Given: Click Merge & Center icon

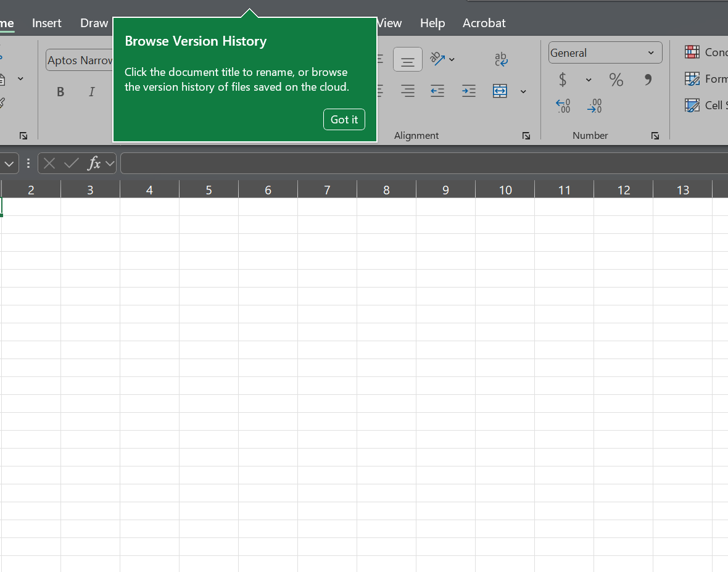Looking at the screenshot, I should coord(500,91).
